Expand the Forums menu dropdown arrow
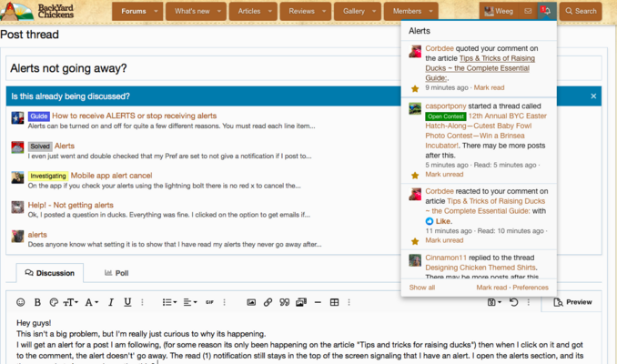 click(x=157, y=12)
